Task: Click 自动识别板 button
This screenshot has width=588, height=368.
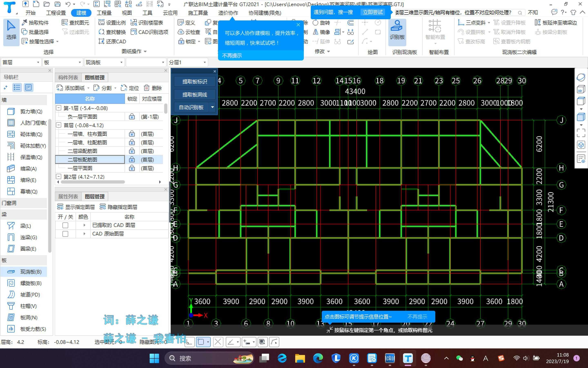Action: (x=192, y=107)
